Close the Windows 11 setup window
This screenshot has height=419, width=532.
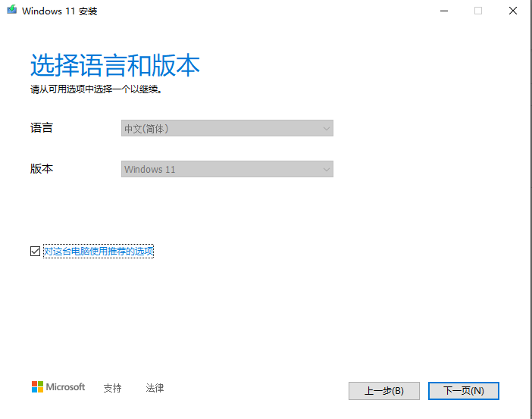point(513,11)
